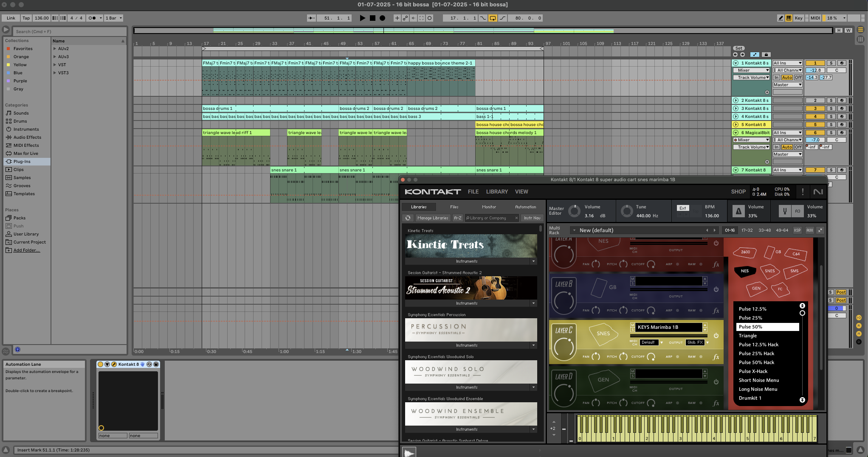868x457 pixels.
Task: Select Favorites collection
Action: point(23,49)
